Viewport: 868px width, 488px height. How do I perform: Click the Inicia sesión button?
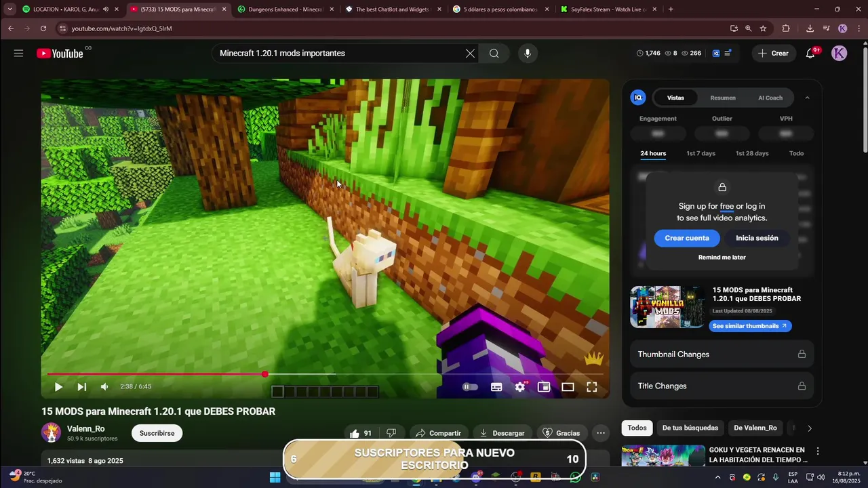757,238
